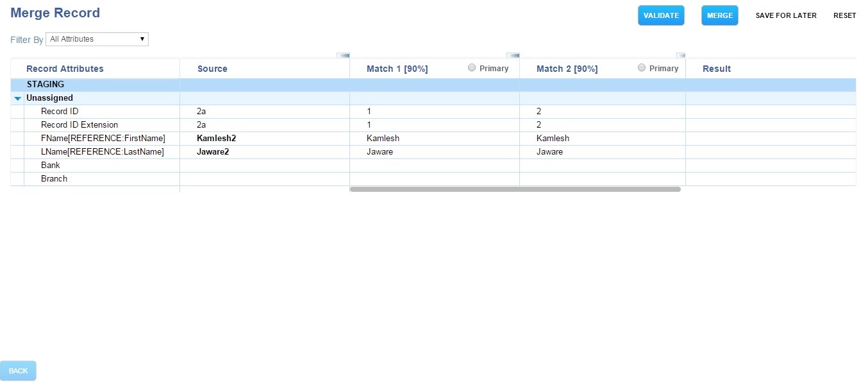The image size is (868, 383).
Task: Select the LName[REFERENCE:LastName] attribute
Action: pyautogui.click(x=103, y=152)
